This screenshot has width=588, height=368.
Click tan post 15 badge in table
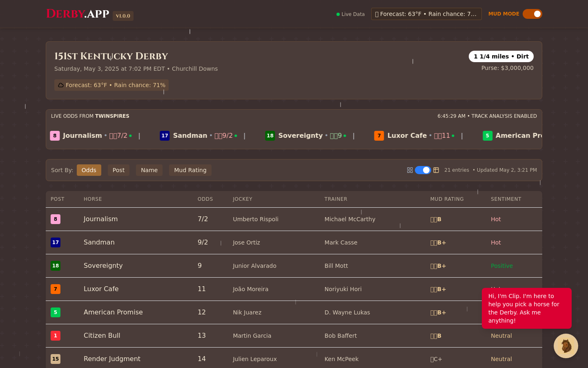pos(56,359)
